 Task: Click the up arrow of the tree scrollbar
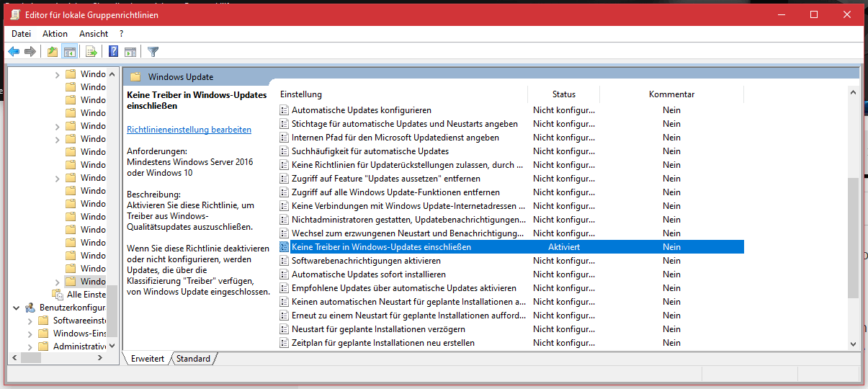click(112, 73)
